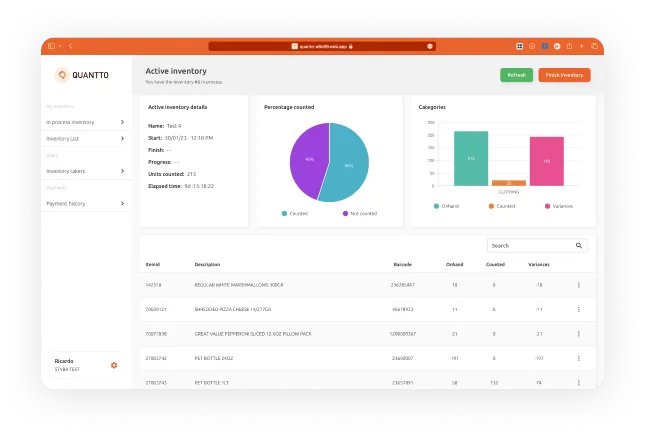This screenshot has width=645, height=435.
Task: Open row menu for Pet Bottle 24oz
Action: point(579,358)
